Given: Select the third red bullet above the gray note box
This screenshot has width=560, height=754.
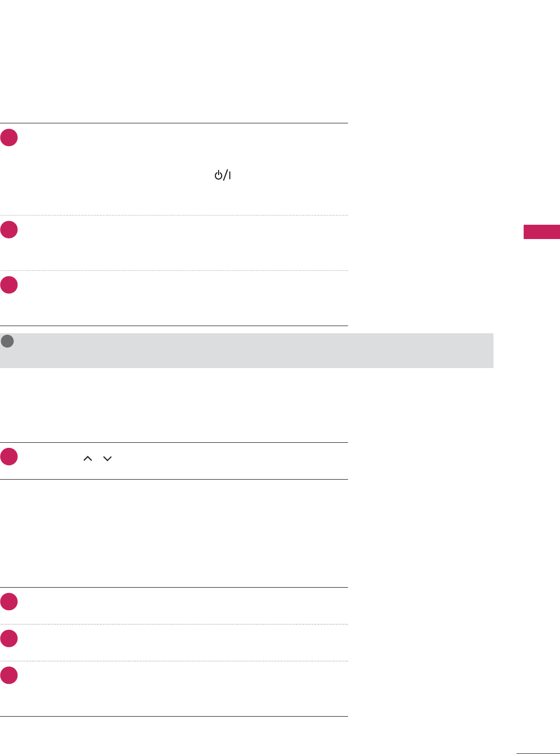Looking at the screenshot, I should [9, 285].
